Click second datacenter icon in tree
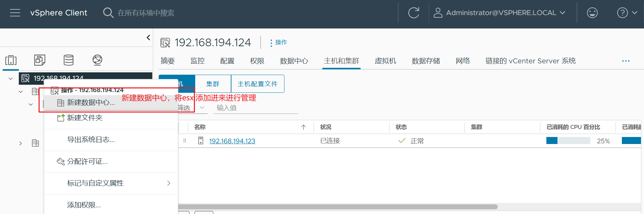The height and width of the screenshot is (214, 644). click(x=35, y=143)
